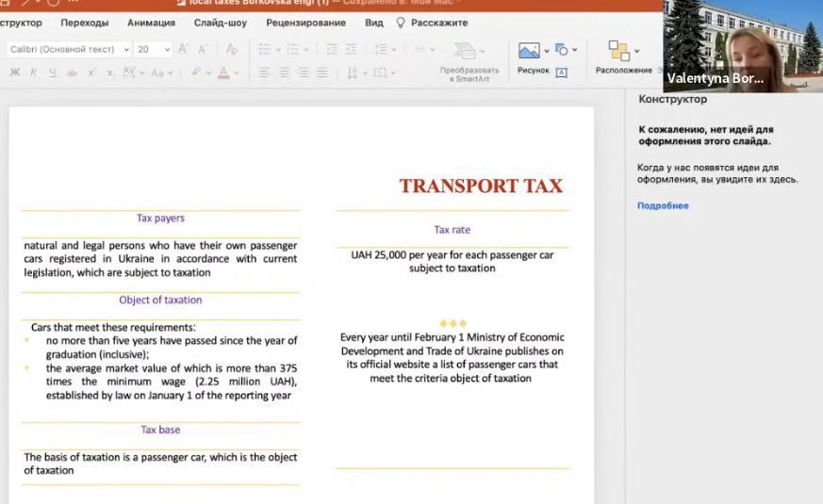Convert to SmartArt button
Image resolution: width=823 pixels, height=504 pixels.
click(x=469, y=62)
